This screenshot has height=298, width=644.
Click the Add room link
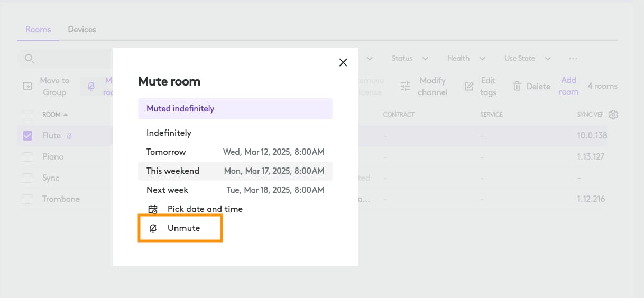pyautogui.click(x=568, y=86)
